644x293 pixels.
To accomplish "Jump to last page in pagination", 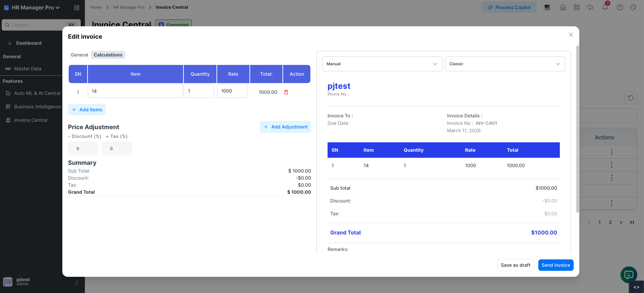I will pos(632,222).
